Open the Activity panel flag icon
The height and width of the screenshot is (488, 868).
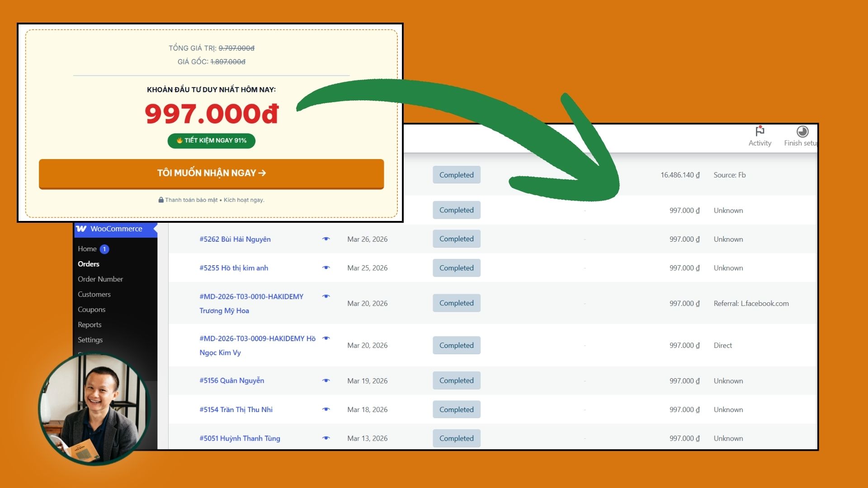pyautogui.click(x=760, y=131)
